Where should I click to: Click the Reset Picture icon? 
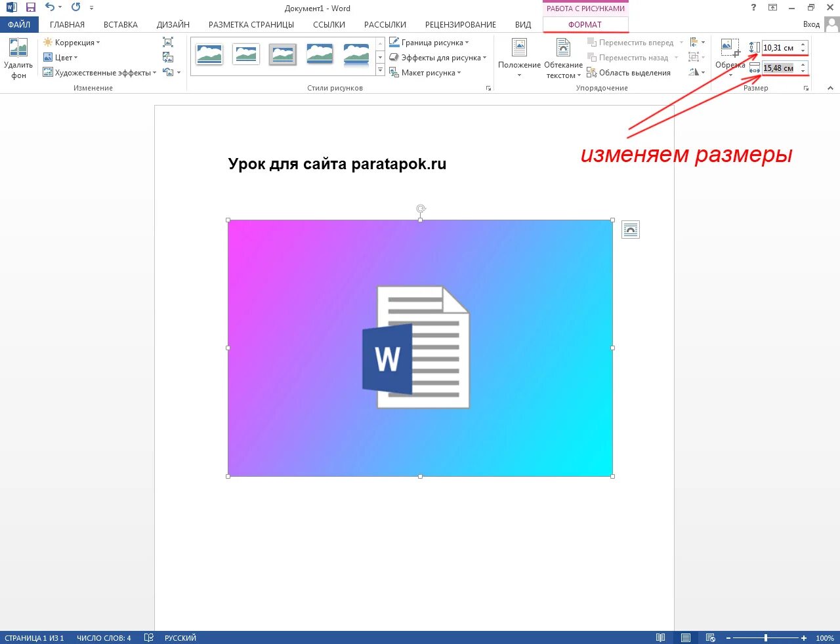(x=169, y=73)
